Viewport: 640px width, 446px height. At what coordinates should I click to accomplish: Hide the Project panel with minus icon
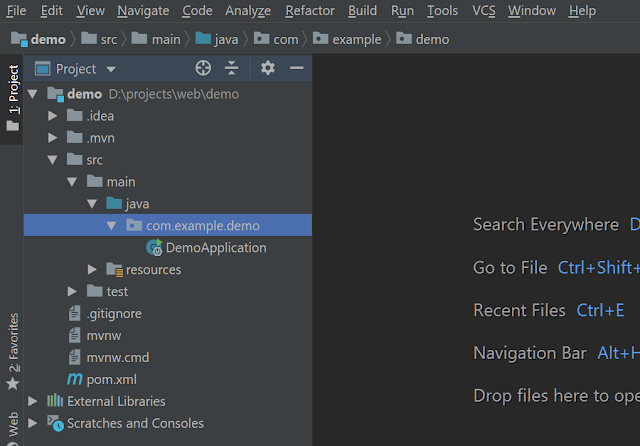(297, 68)
